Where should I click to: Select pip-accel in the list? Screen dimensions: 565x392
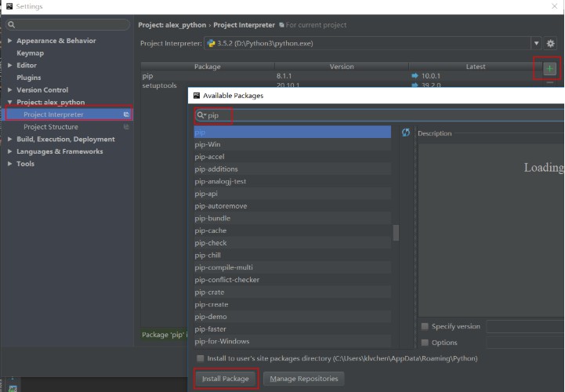coord(292,157)
